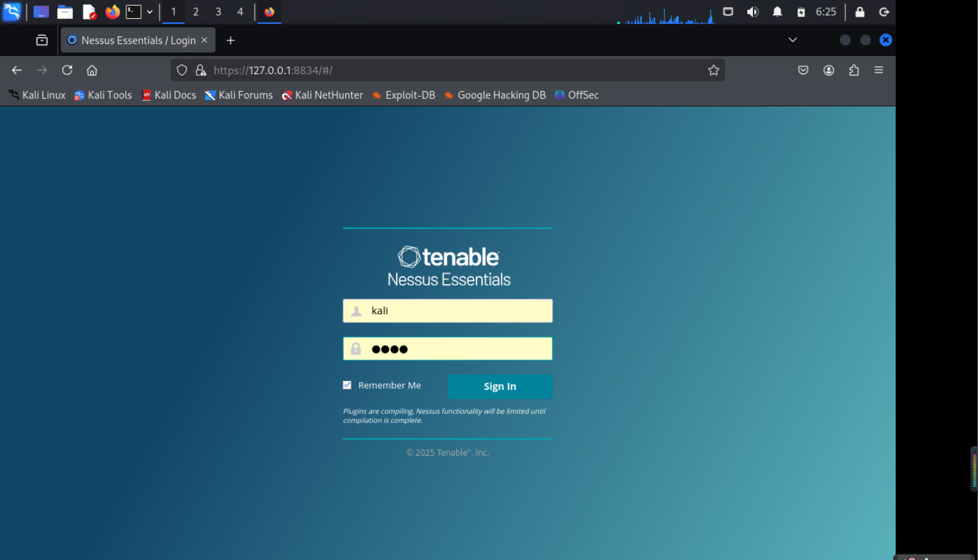The image size is (978, 560).
Task: Open the Kali Forums bookmark
Action: click(239, 95)
